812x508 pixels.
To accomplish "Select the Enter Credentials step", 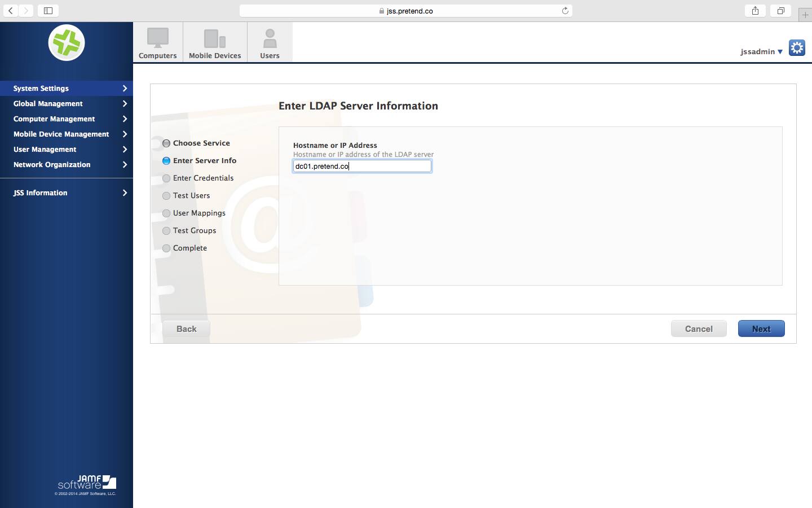I will (198, 178).
